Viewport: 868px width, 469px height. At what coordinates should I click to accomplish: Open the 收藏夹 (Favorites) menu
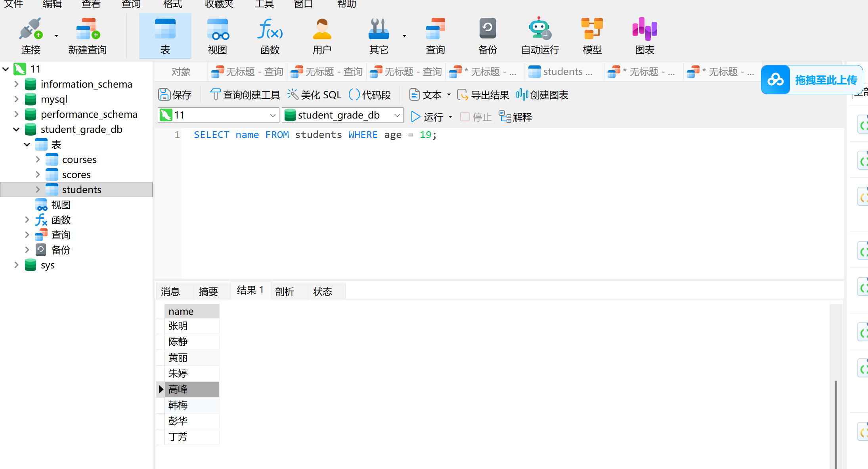[219, 4]
